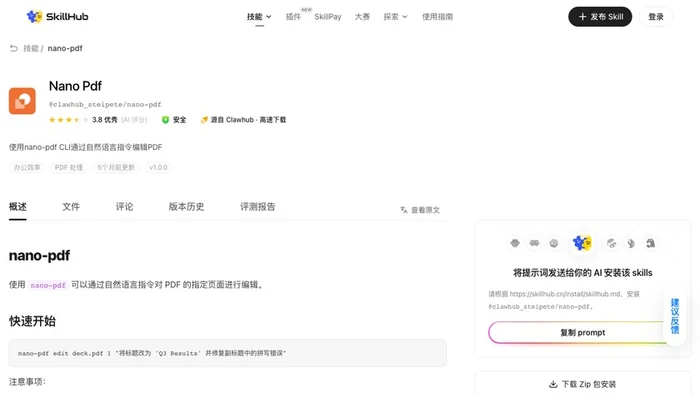Click the orange Nano Pdf skill icon
This screenshot has width=700, height=395.
point(22,101)
